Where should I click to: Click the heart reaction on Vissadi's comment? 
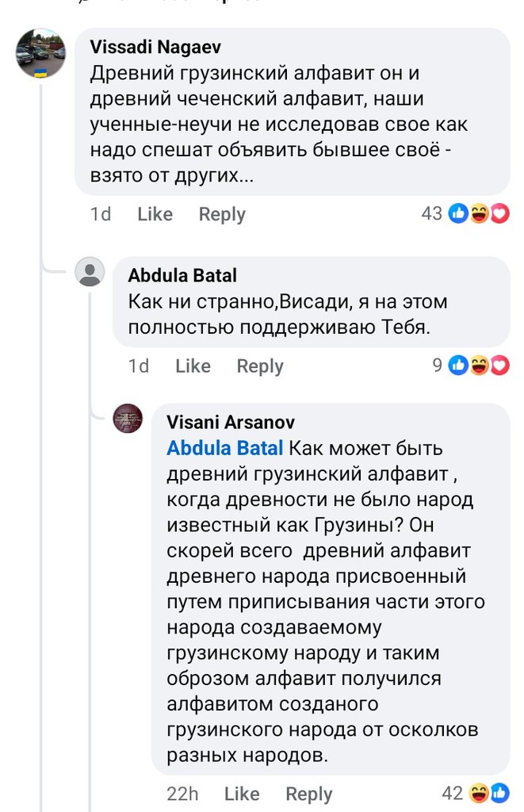(499, 213)
